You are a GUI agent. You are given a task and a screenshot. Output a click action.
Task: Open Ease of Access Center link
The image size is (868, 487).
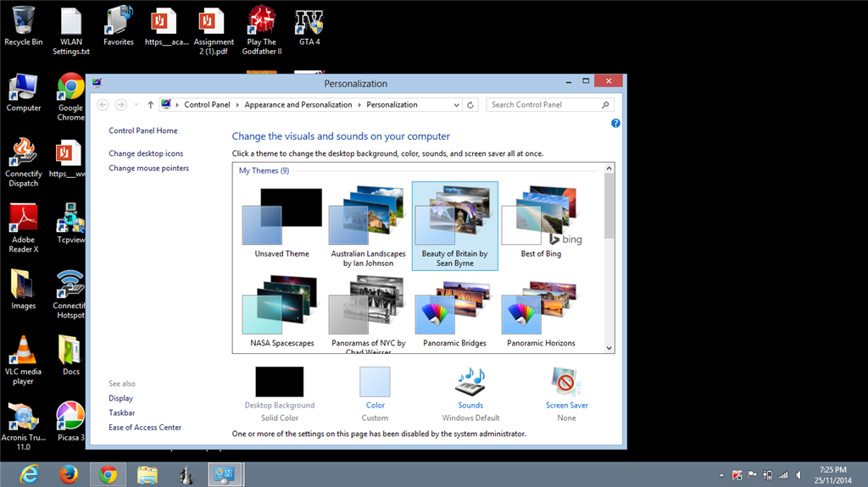pos(145,427)
